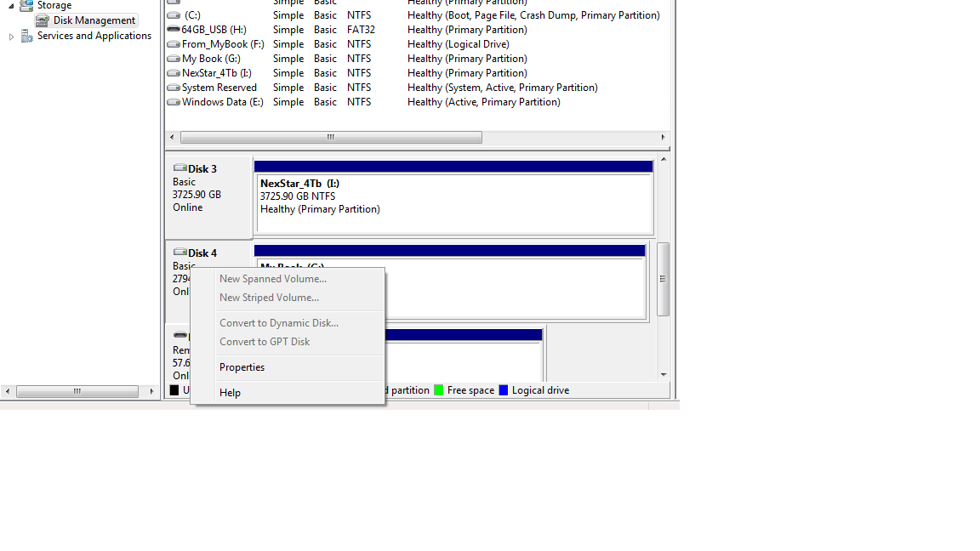Collapse the Storage tree node

click(x=11, y=6)
